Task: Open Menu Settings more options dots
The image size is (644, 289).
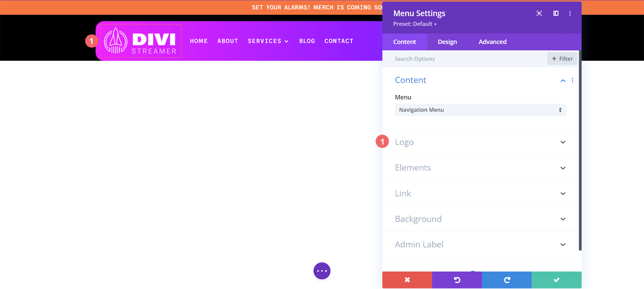Action: pos(570,13)
